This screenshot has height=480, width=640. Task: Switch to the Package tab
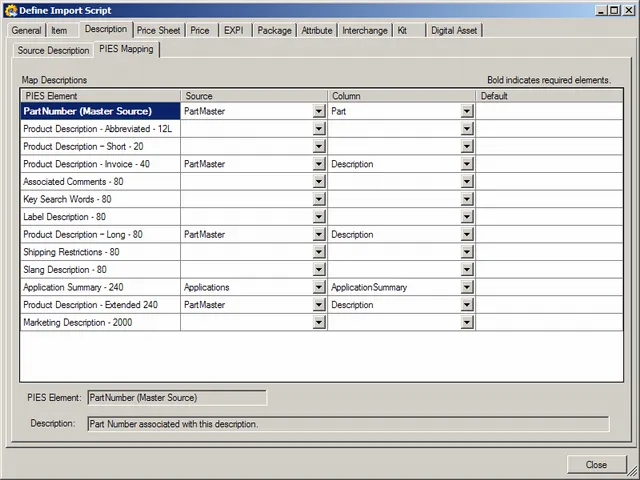pos(274,31)
